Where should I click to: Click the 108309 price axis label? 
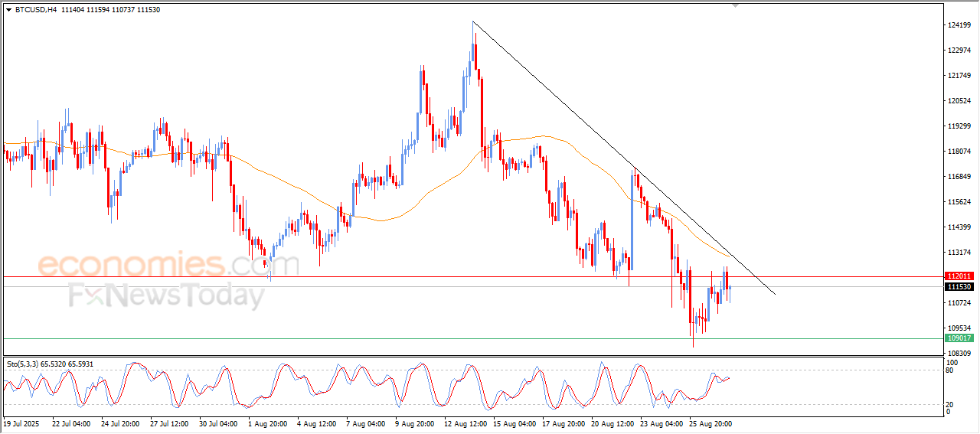click(x=959, y=354)
